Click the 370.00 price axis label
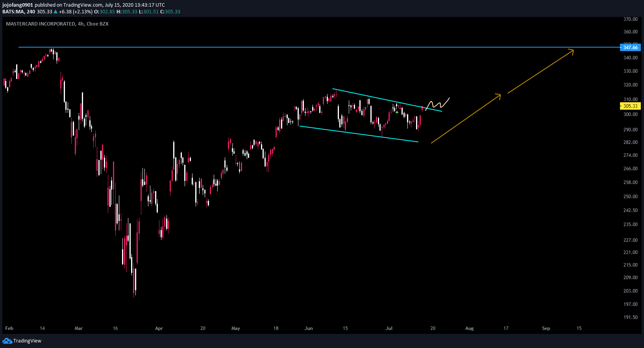The height and width of the screenshot is (348, 644). click(630, 19)
